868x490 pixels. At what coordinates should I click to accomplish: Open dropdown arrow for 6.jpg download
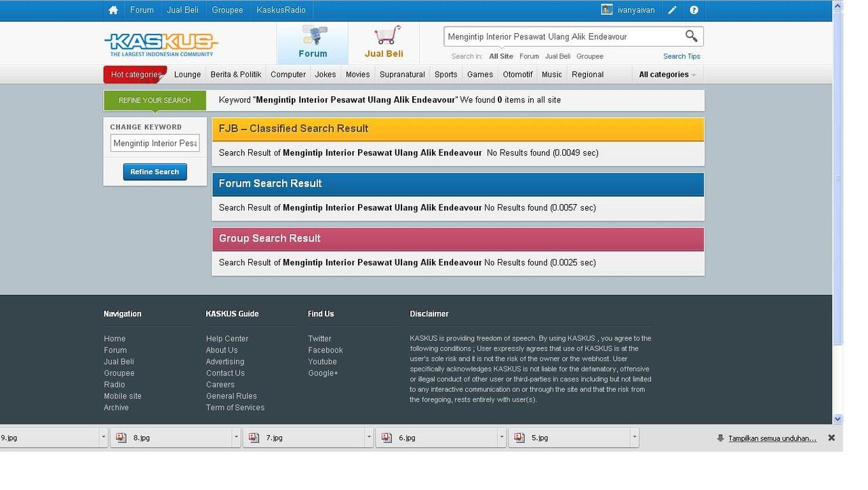(x=502, y=438)
